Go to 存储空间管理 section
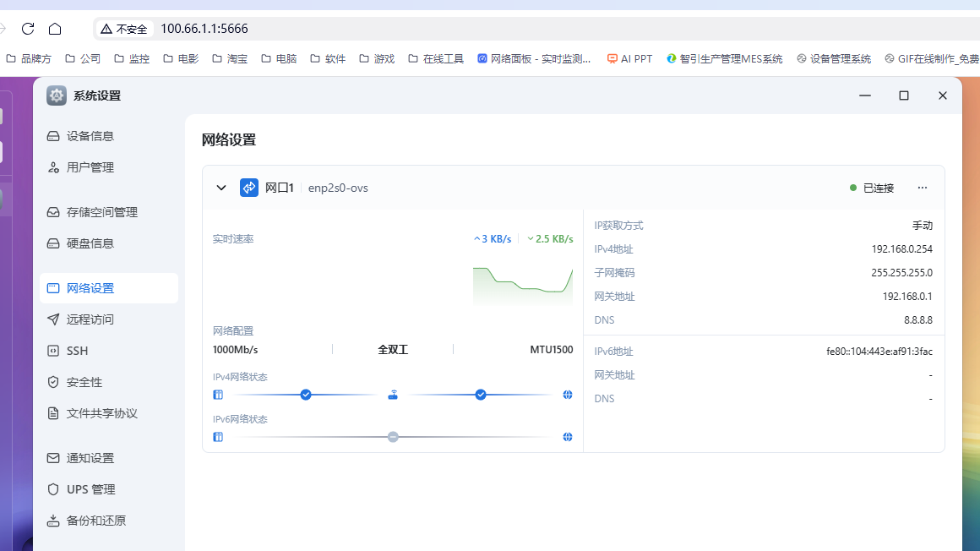Screen dimensions: 980x551 coord(101,212)
